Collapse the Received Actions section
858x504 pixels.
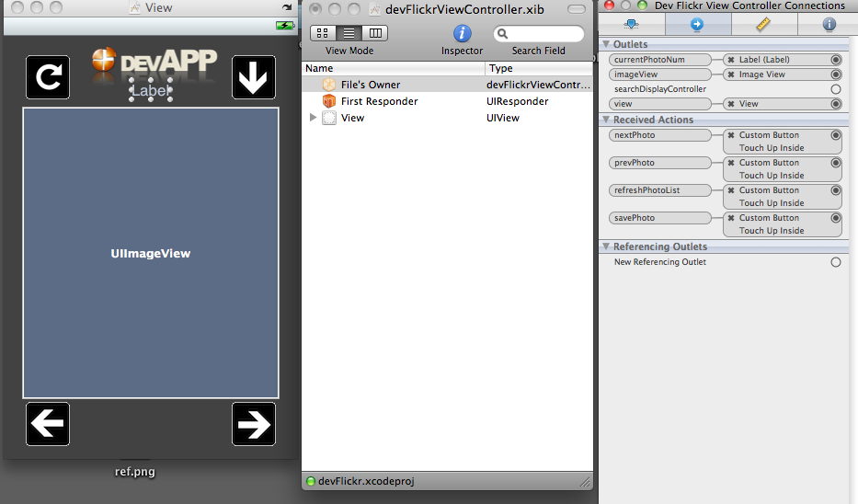pyautogui.click(x=606, y=120)
